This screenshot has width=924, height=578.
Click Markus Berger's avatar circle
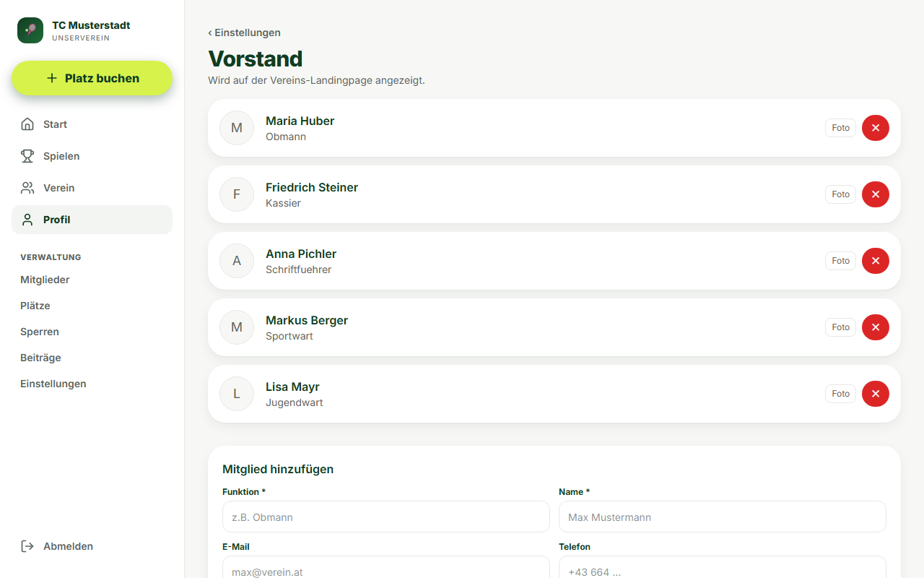click(237, 327)
